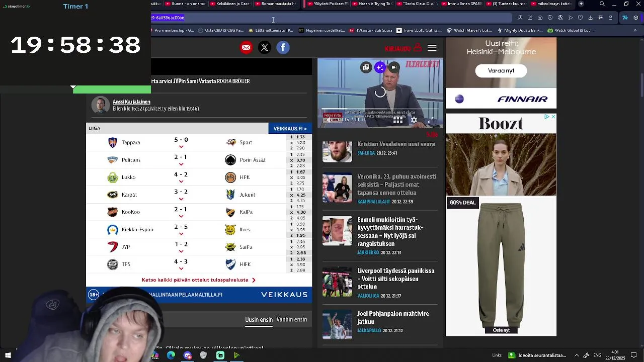Switch to Romanitaustasta browser tab

(x=275, y=4)
